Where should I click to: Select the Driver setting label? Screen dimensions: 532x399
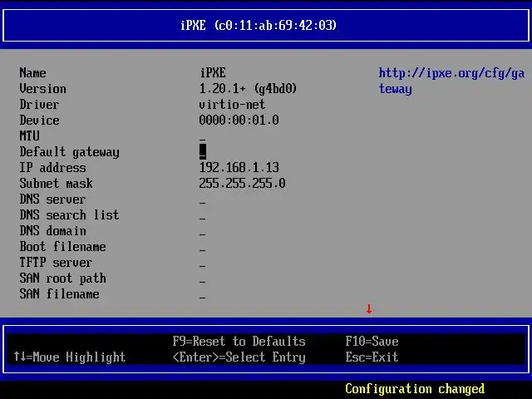point(39,105)
